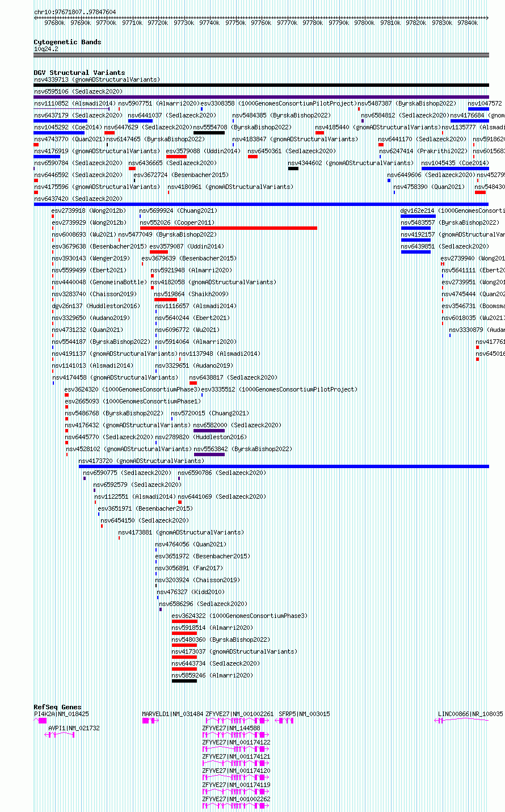
Task: Open nsv6450361 (Sedlazeck2020) variant
Action: point(292,151)
